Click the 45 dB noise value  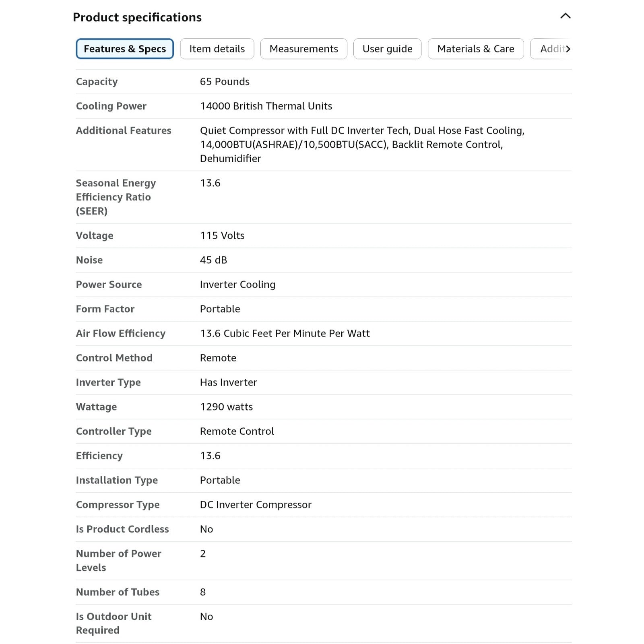tap(213, 260)
